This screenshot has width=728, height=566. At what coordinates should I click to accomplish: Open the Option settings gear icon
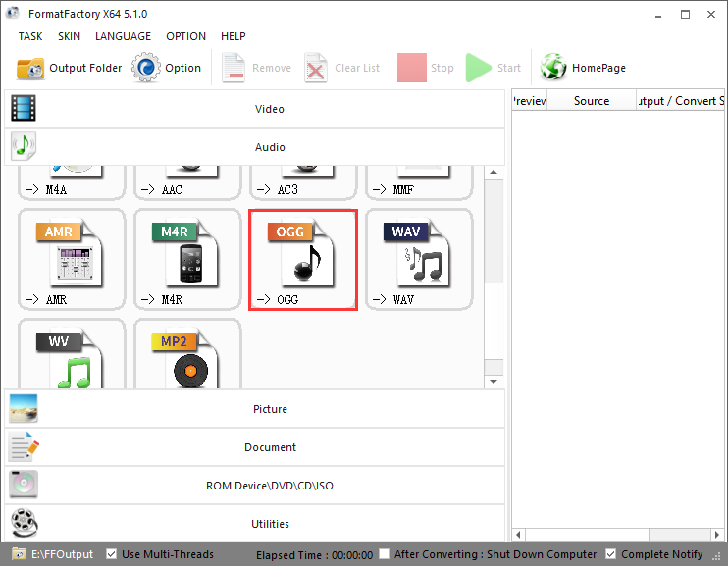[146, 68]
